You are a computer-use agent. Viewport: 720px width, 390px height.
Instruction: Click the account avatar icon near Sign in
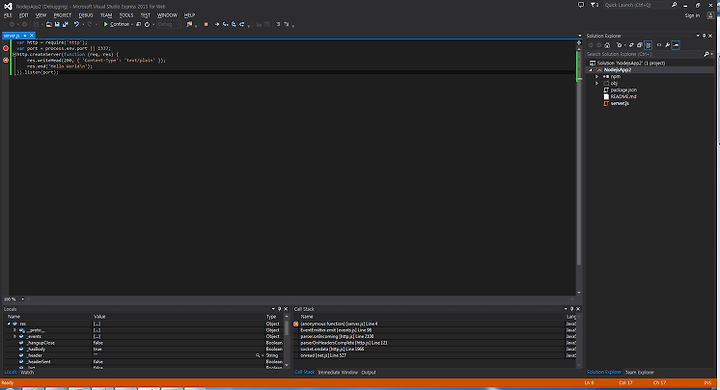(710, 16)
